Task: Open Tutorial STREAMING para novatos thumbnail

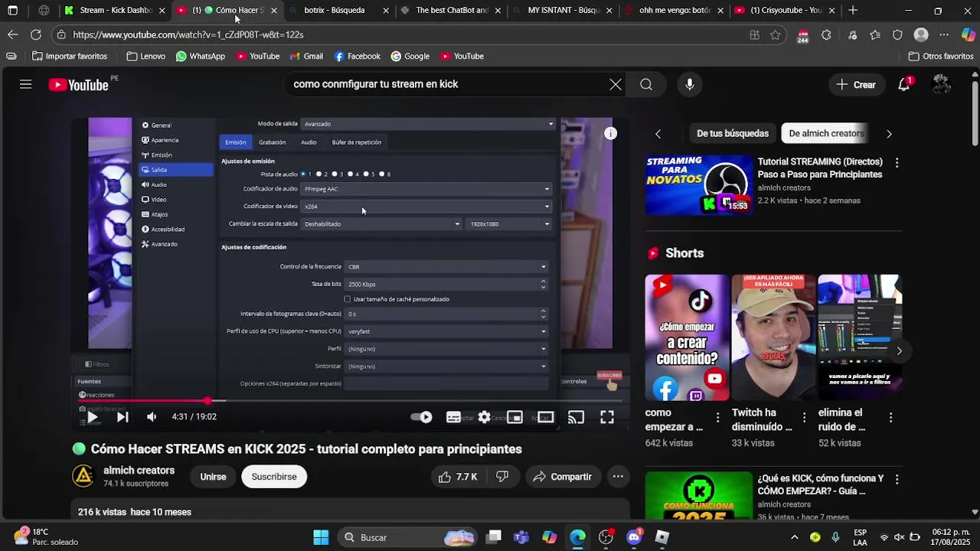Action: click(699, 184)
